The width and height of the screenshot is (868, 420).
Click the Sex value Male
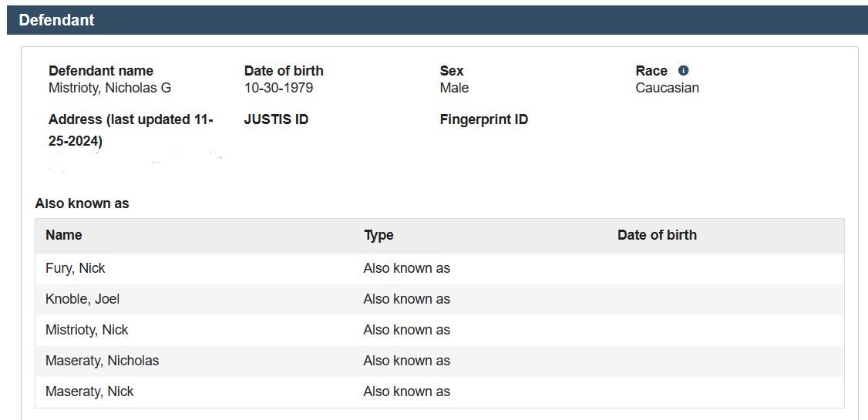[x=454, y=88]
